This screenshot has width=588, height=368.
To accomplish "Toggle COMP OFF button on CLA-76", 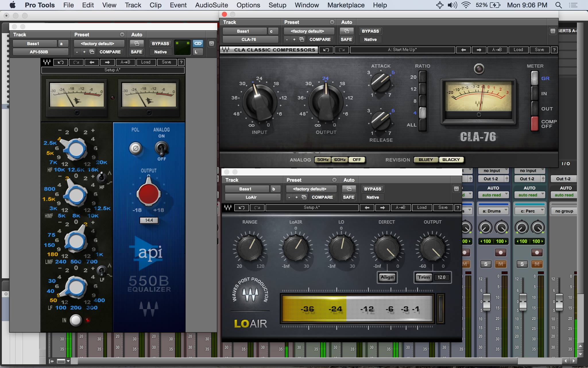I will point(535,124).
